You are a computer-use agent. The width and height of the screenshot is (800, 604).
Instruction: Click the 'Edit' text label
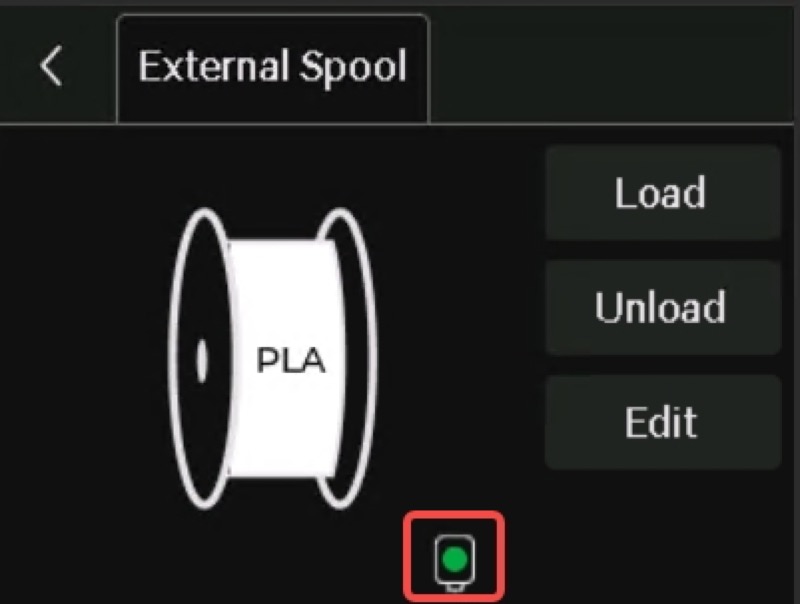pos(661,422)
